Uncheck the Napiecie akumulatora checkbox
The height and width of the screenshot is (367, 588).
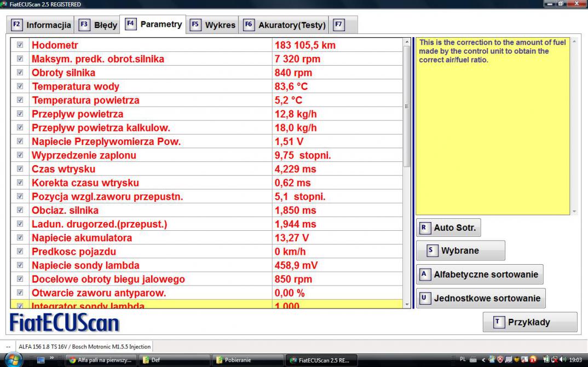tap(20, 238)
